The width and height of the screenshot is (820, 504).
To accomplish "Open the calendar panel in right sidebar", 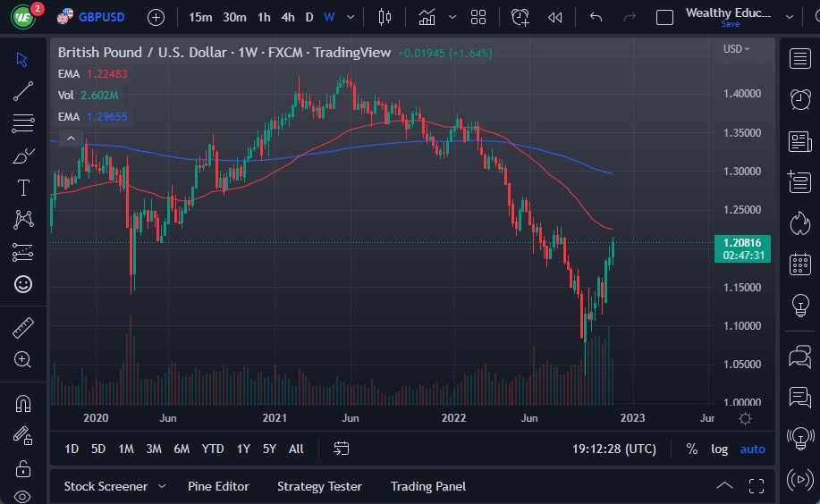I will (x=799, y=265).
